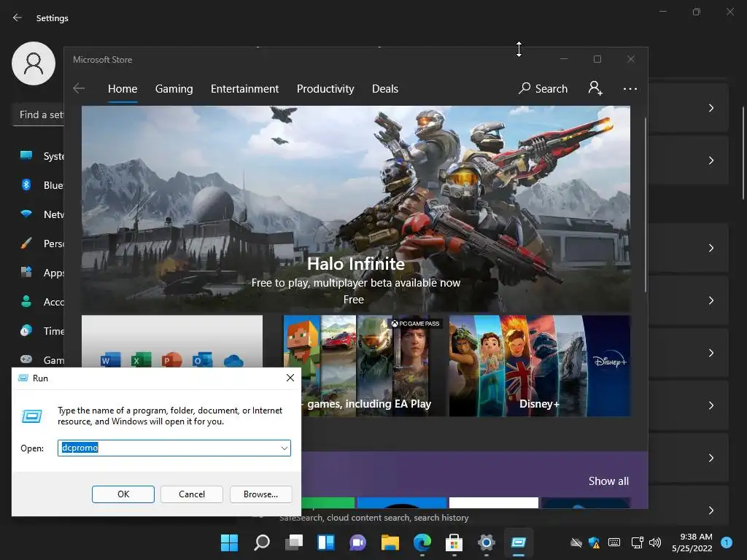The height and width of the screenshot is (560, 747).
Task: Click Microsoft Store vertical scrollbar
Action: click(x=646, y=205)
